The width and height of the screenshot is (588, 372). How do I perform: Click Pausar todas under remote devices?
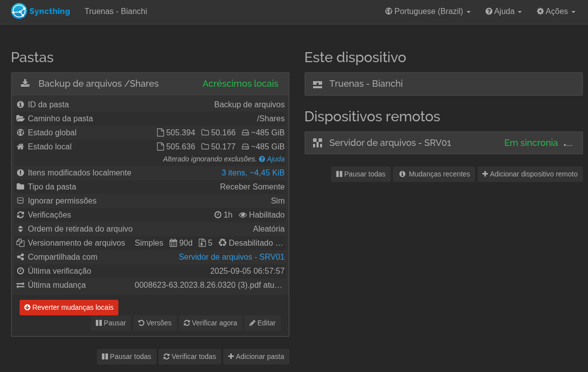[361, 174]
